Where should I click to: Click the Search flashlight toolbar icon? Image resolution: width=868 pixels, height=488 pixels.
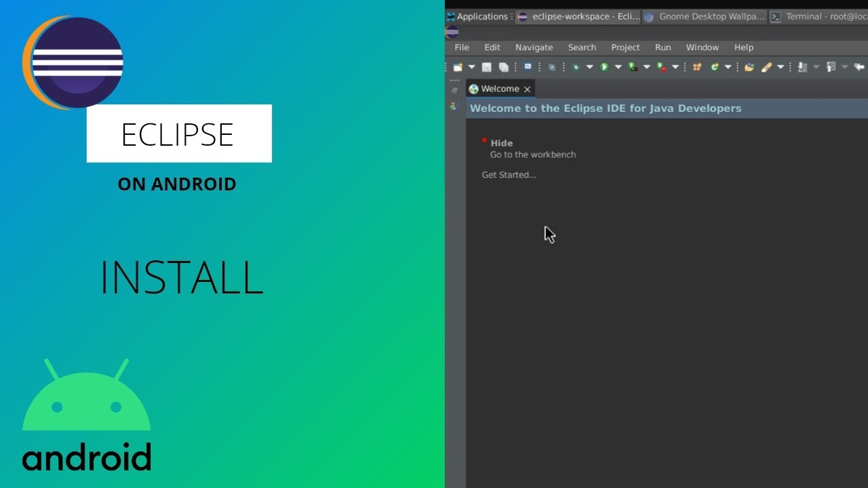tap(767, 67)
